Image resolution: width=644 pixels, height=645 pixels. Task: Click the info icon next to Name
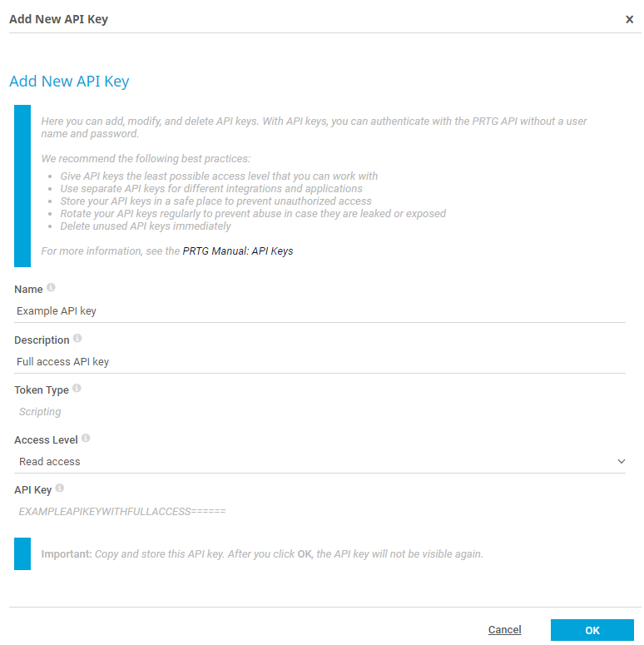point(51,288)
